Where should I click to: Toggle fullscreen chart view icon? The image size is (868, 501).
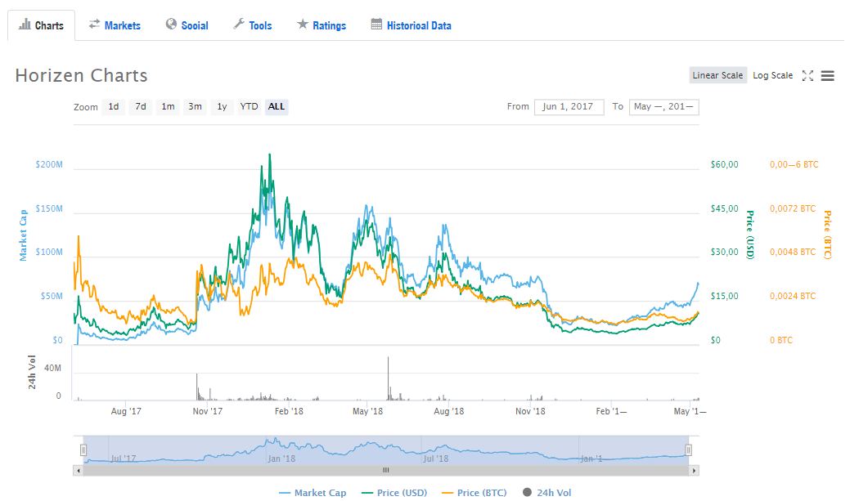(x=807, y=76)
